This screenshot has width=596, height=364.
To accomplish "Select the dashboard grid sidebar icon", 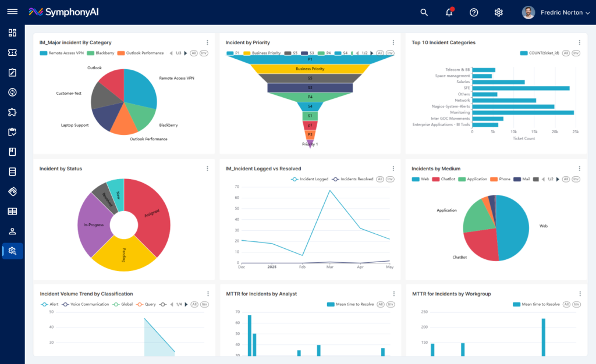I will point(12,33).
